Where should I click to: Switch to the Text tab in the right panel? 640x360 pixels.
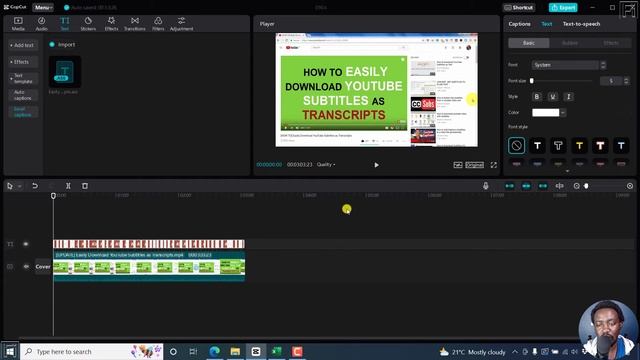547,24
